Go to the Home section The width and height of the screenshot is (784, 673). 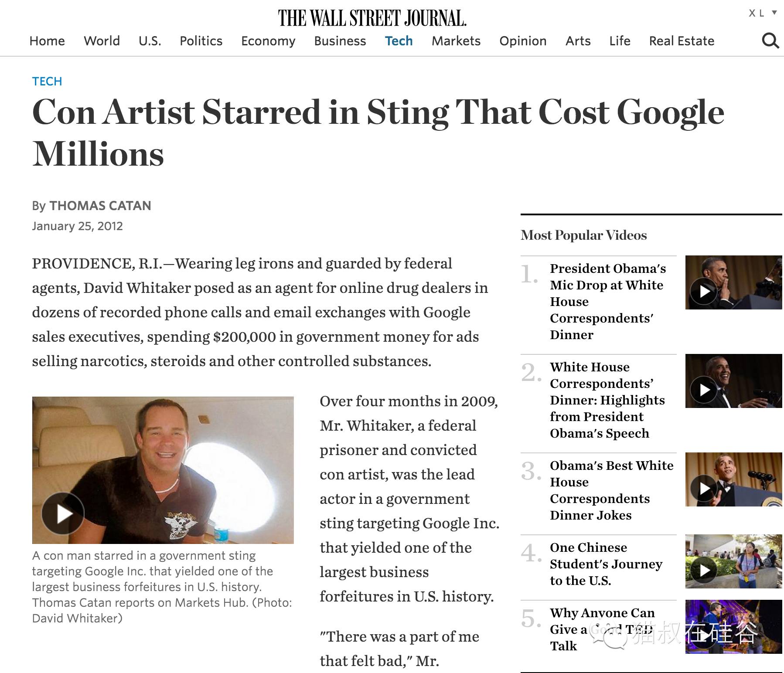click(x=47, y=41)
